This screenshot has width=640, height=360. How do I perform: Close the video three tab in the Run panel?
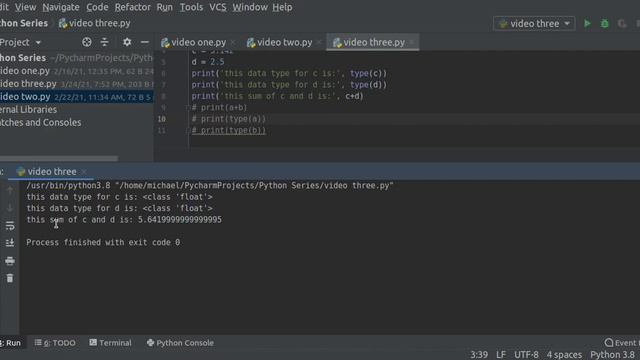tap(84, 172)
